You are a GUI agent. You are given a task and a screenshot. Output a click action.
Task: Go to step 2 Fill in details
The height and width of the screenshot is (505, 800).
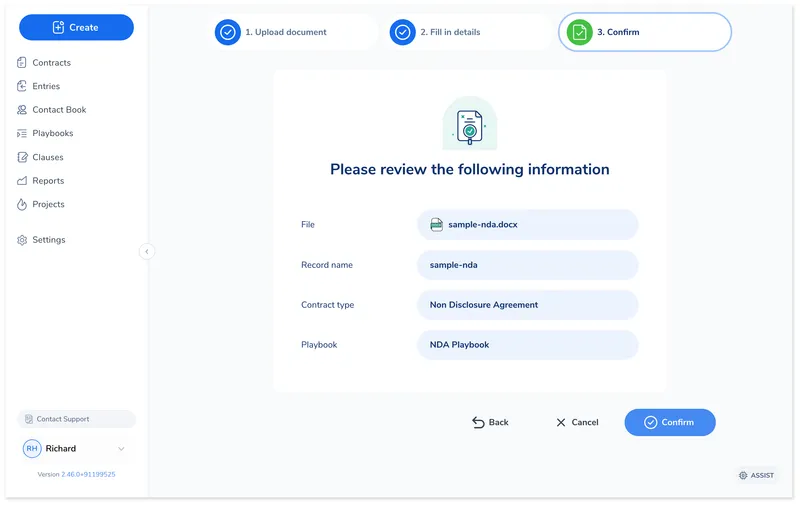click(x=469, y=32)
